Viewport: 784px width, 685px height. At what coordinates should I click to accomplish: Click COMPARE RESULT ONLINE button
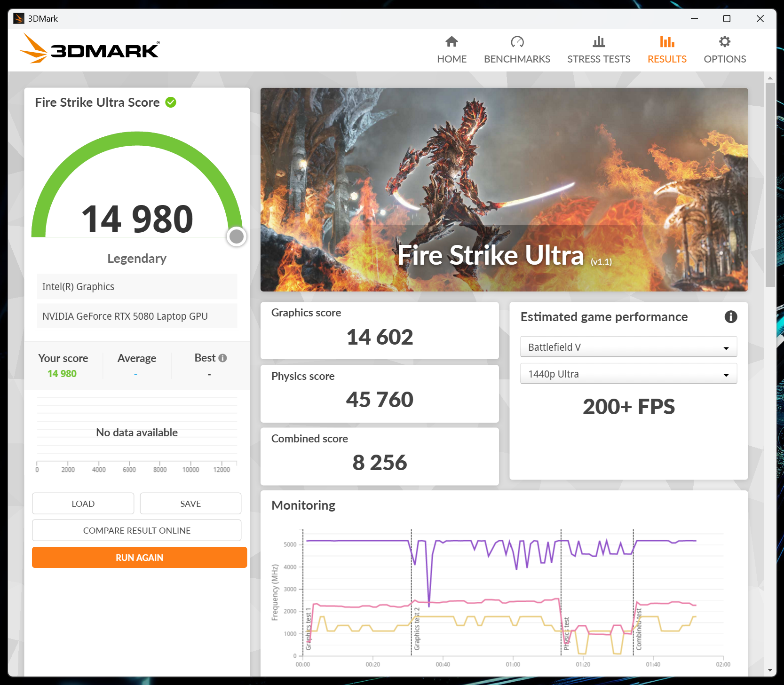point(137,530)
